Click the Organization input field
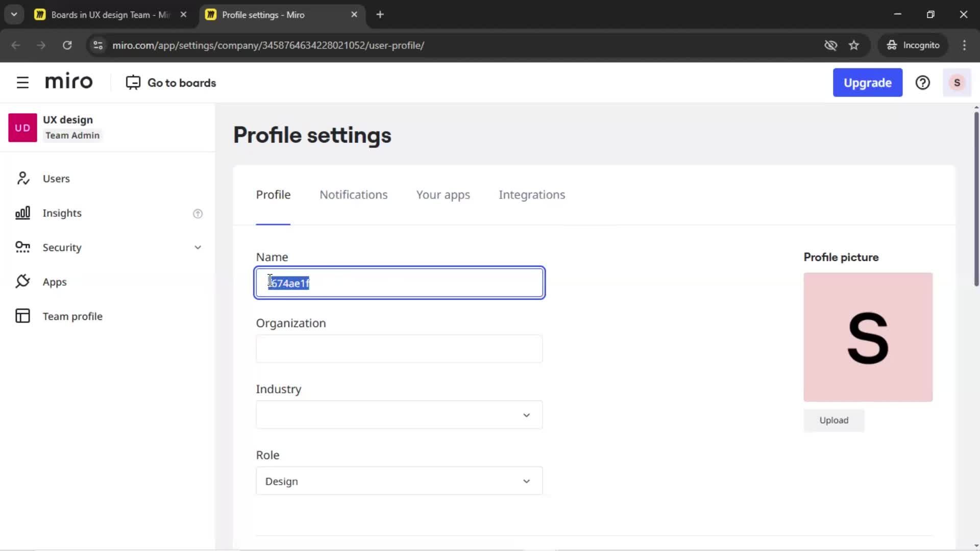This screenshot has width=980, height=551. pyautogui.click(x=399, y=349)
